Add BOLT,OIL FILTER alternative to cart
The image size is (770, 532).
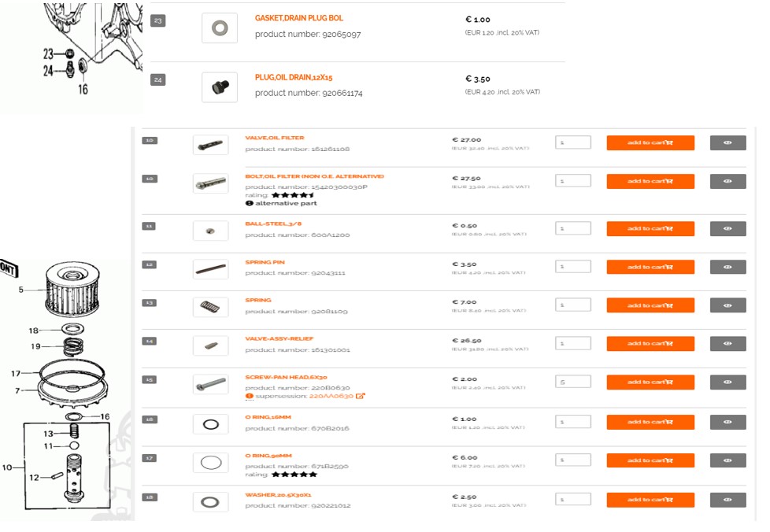pyautogui.click(x=650, y=181)
